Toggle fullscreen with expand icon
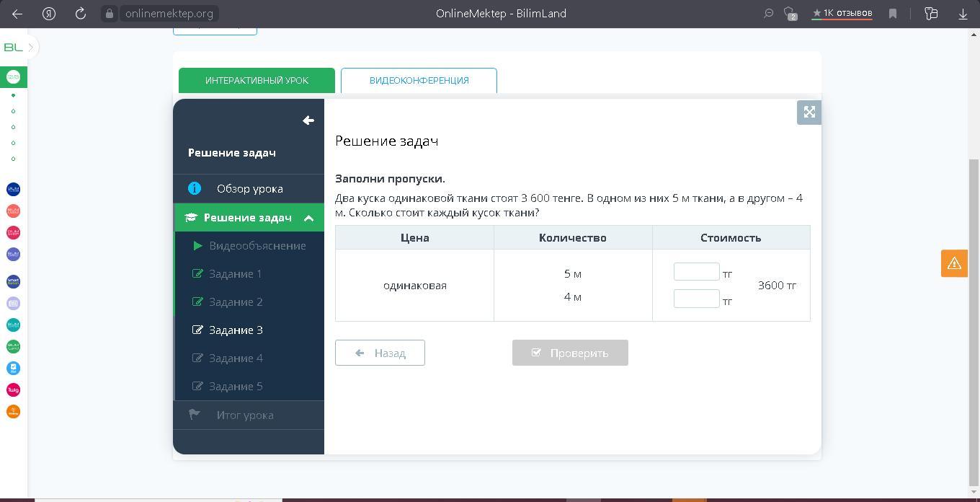This screenshot has height=502, width=980. tap(809, 112)
